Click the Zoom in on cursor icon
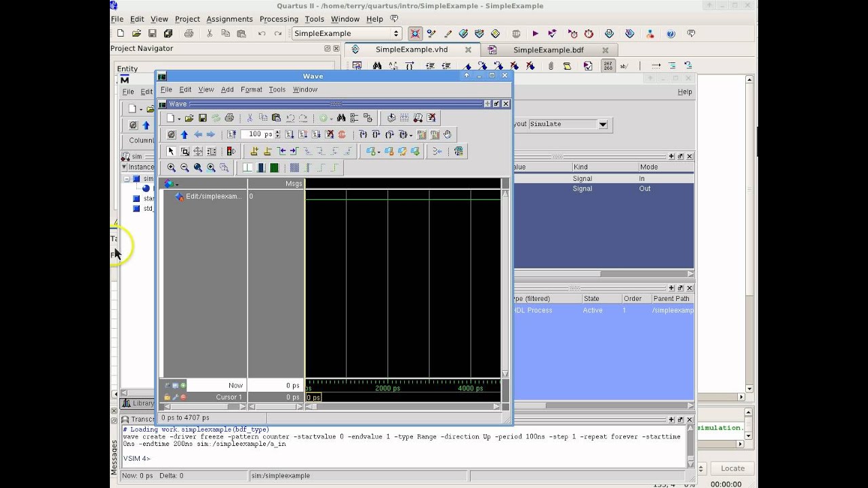This screenshot has height=488, width=868. pyautogui.click(x=211, y=167)
